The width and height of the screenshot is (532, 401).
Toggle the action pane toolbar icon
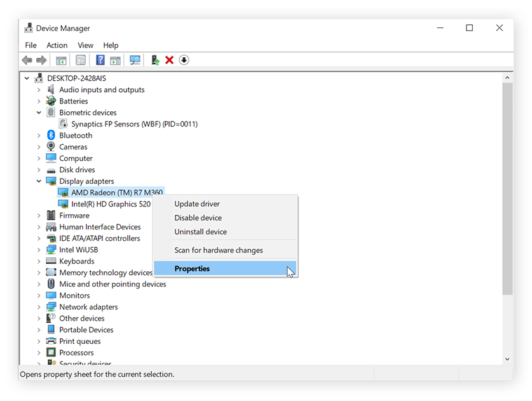pos(115,60)
